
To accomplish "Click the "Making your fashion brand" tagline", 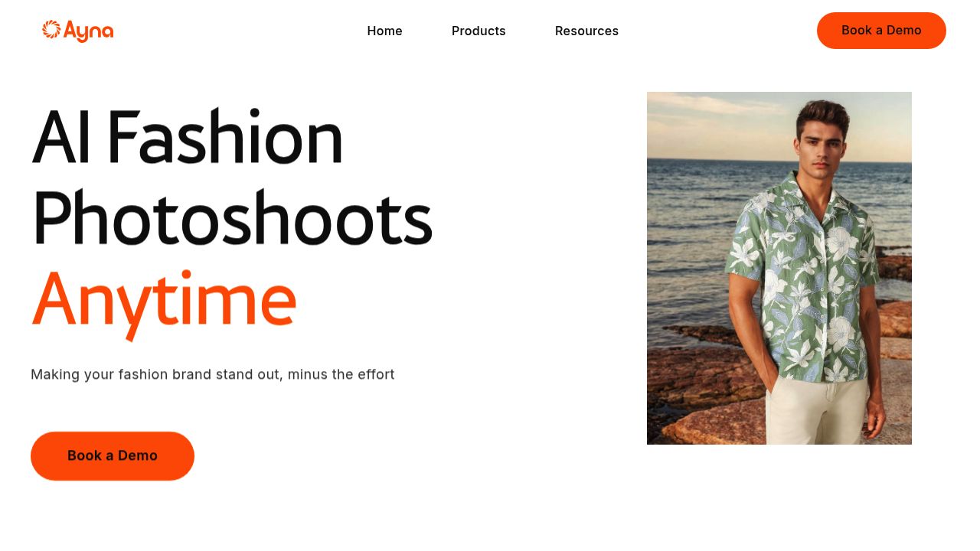I will 213,374.
